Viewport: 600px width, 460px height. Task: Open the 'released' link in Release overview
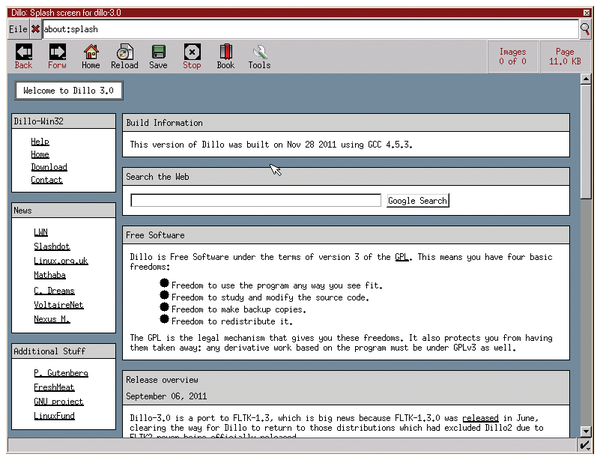coord(480,418)
